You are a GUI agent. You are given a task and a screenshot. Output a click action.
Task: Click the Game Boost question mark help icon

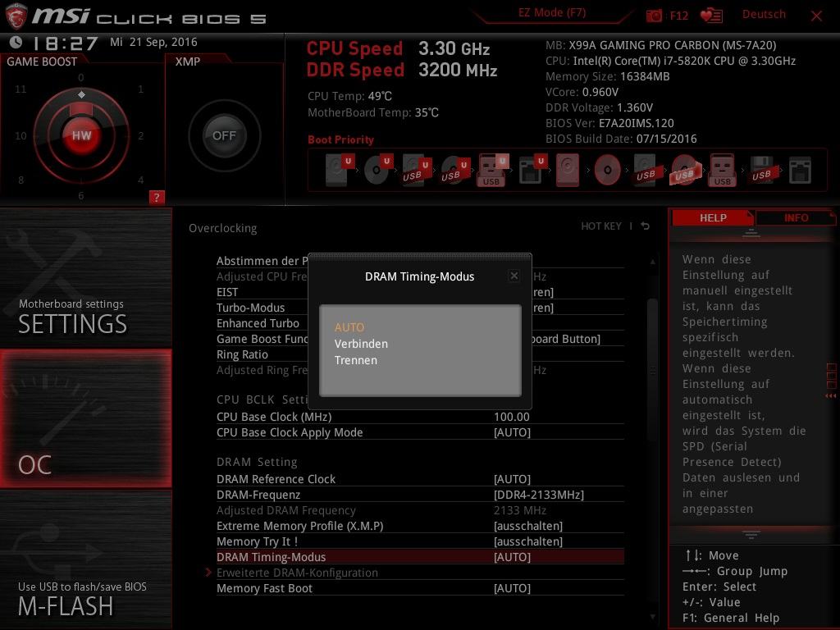coord(157,197)
